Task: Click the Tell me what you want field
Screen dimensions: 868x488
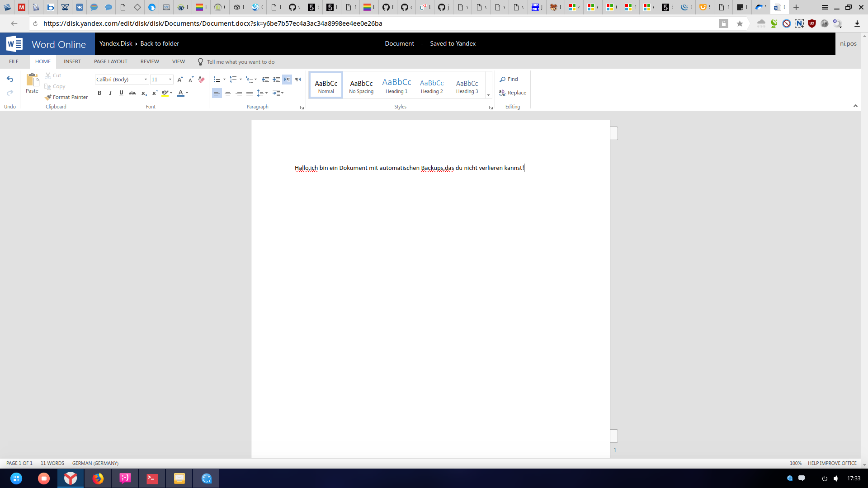Action: tap(241, 62)
